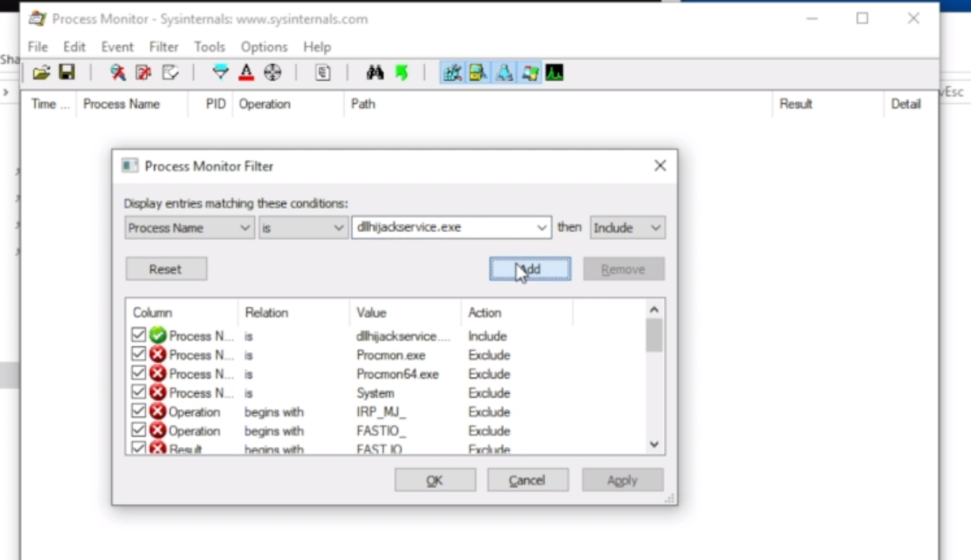Click the Process Monitor app icon in title bar

tap(37, 19)
